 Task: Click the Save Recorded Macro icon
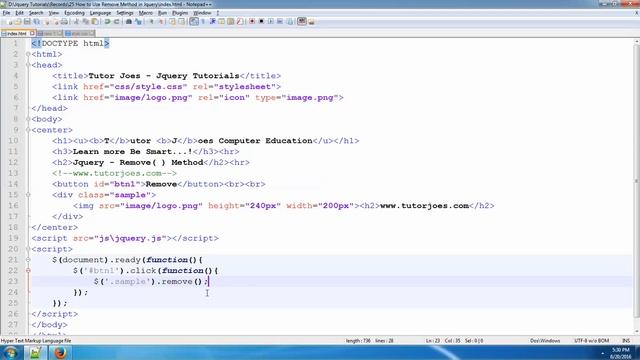click(290, 22)
